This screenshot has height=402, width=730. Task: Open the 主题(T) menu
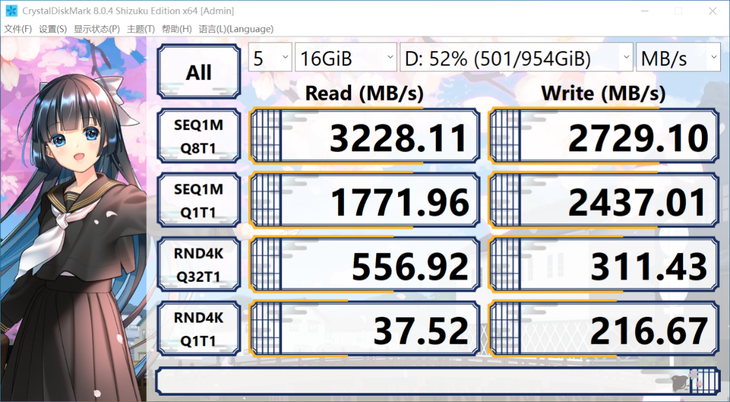141,29
